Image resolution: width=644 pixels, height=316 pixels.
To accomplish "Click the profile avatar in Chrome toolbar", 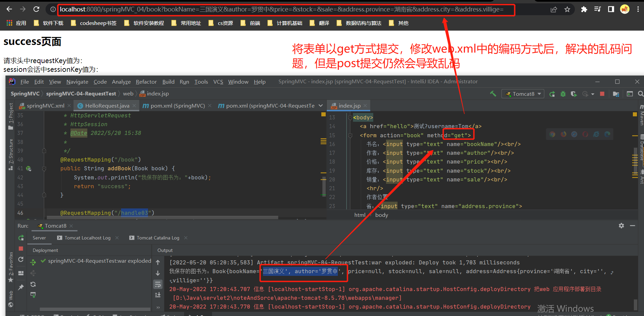I will tap(625, 9).
